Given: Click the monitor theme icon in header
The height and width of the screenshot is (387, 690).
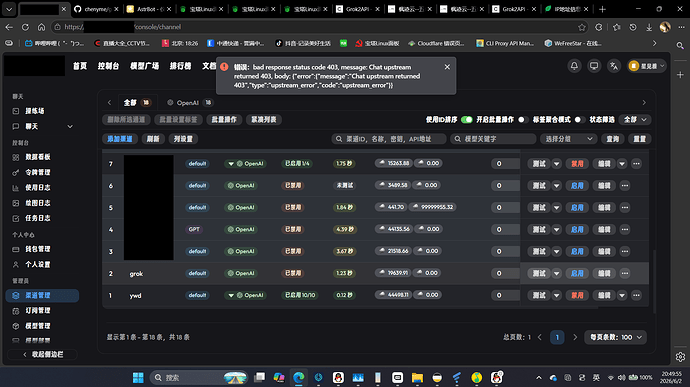Looking at the screenshot, I should [x=594, y=66].
